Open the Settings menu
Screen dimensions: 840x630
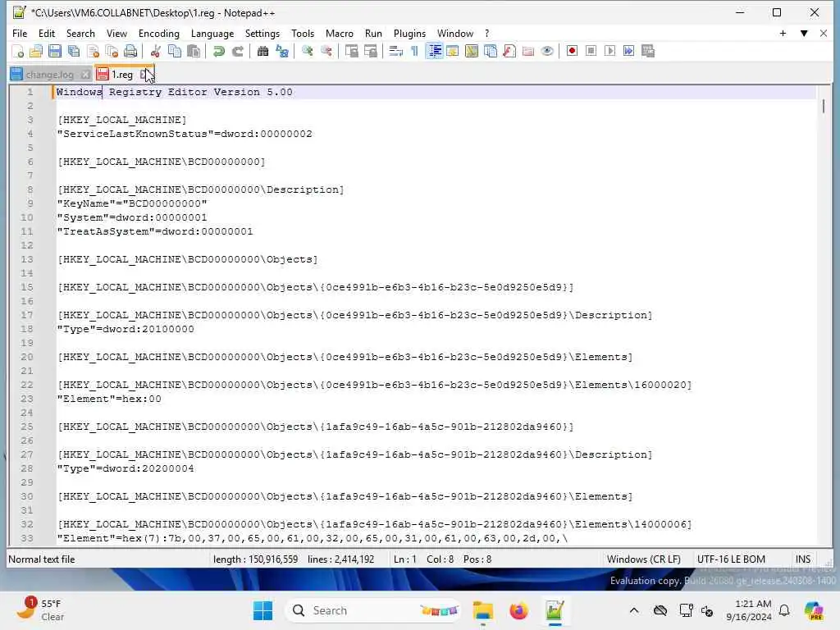point(262,33)
